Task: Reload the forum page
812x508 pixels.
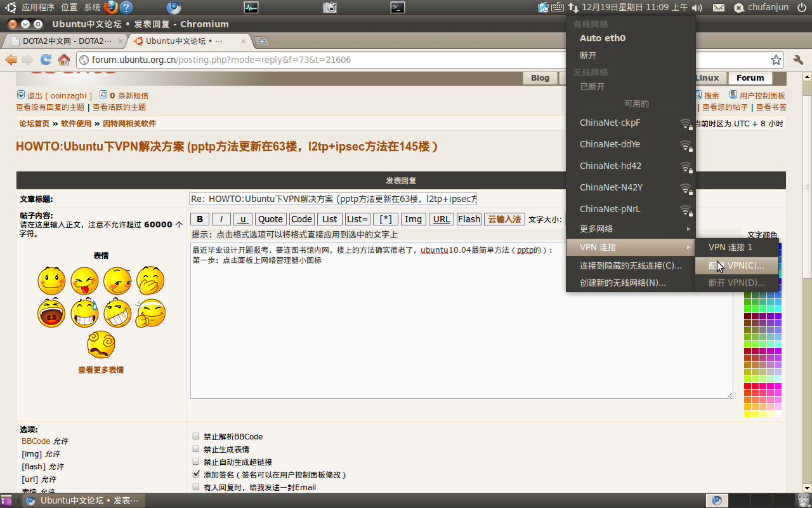Action: pos(46,60)
